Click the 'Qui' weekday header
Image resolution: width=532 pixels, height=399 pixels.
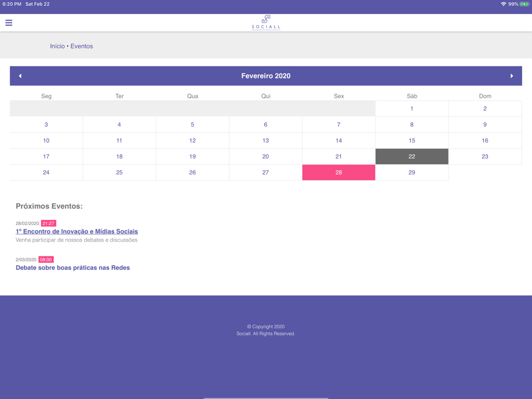pyautogui.click(x=265, y=96)
